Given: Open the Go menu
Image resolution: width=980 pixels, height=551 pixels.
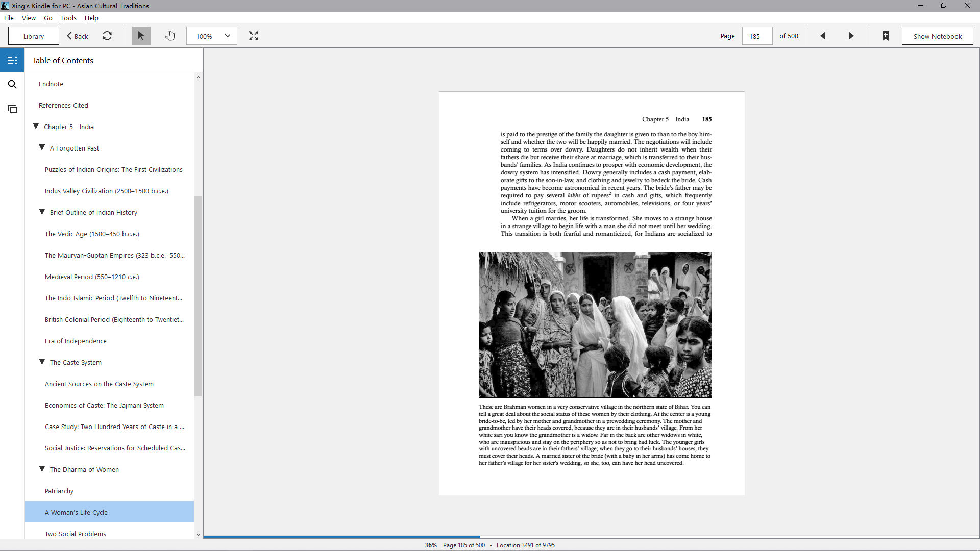Looking at the screenshot, I should (x=48, y=18).
